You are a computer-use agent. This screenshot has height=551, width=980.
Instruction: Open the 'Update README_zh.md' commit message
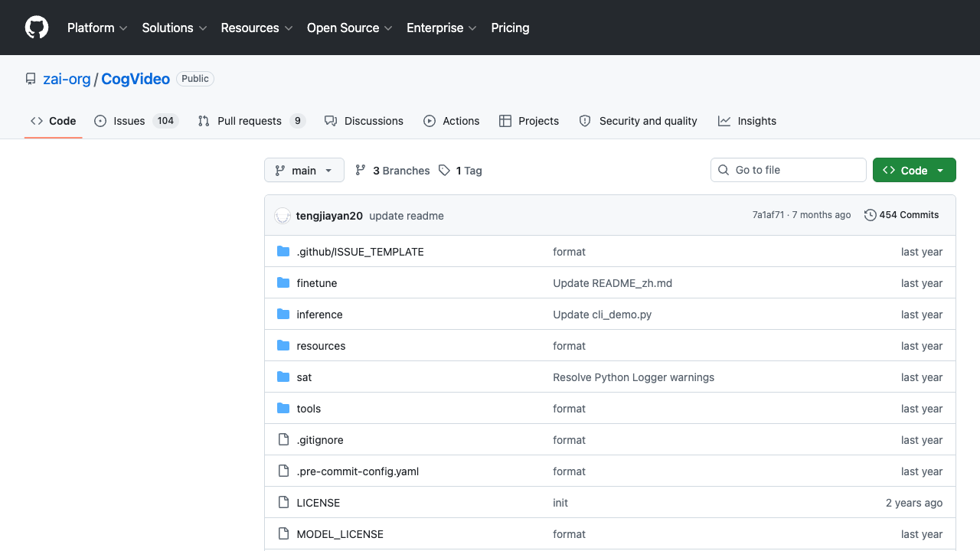click(612, 283)
